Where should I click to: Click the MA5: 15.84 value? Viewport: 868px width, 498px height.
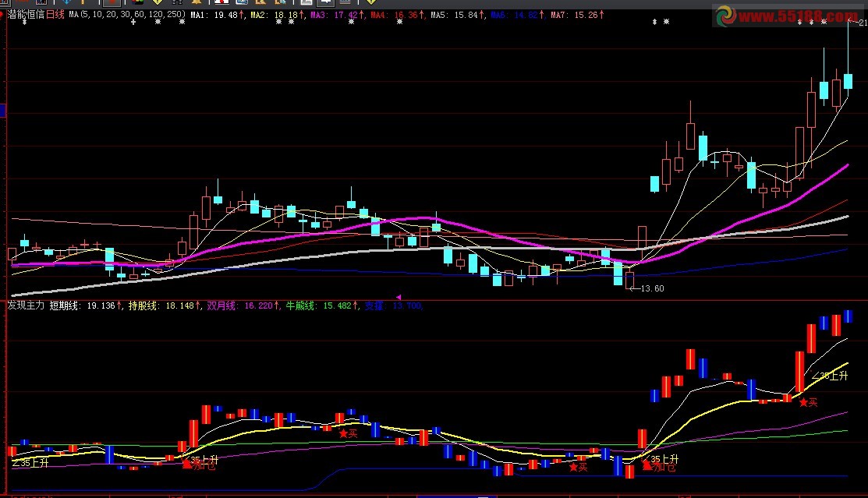pyautogui.click(x=458, y=15)
